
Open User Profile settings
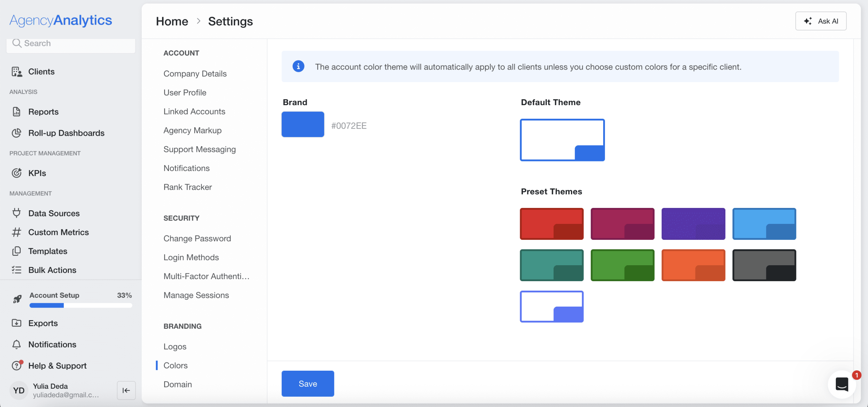[185, 93]
